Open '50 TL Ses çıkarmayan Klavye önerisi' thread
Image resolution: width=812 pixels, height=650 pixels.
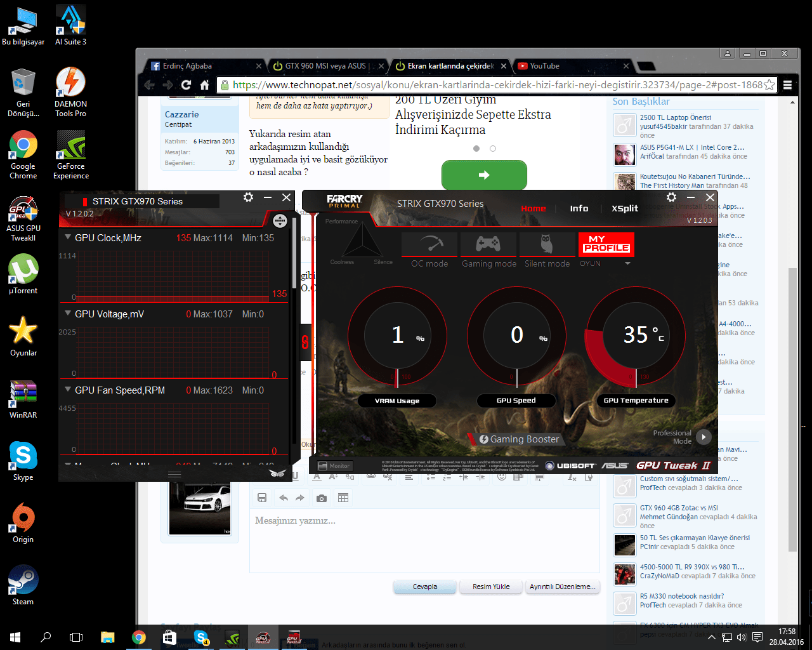coord(695,538)
